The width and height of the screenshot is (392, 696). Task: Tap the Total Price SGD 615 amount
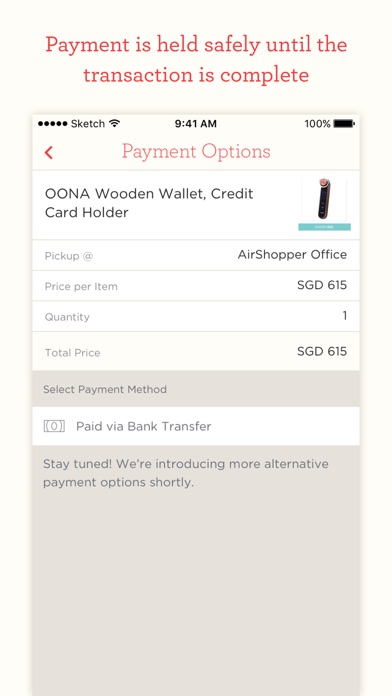coord(322,352)
